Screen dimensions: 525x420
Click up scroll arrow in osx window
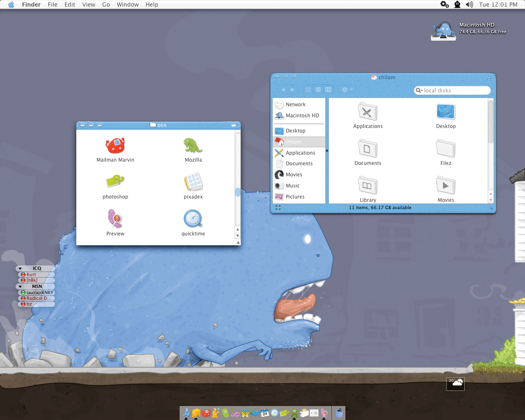pyautogui.click(x=237, y=229)
